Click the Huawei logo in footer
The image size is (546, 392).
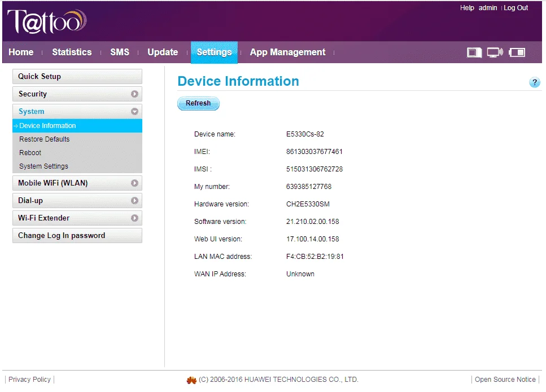pyautogui.click(x=191, y=380)
